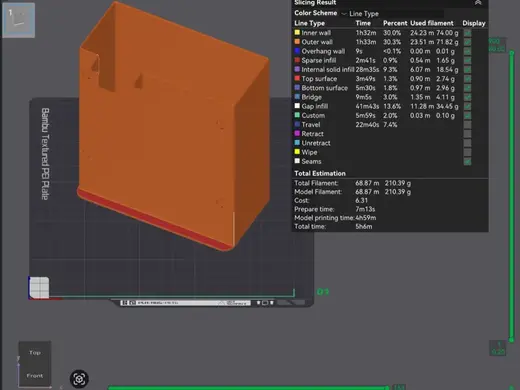520x390 pixels.
Task: Toggle Seams display checkbox
Action: (467, 161)
